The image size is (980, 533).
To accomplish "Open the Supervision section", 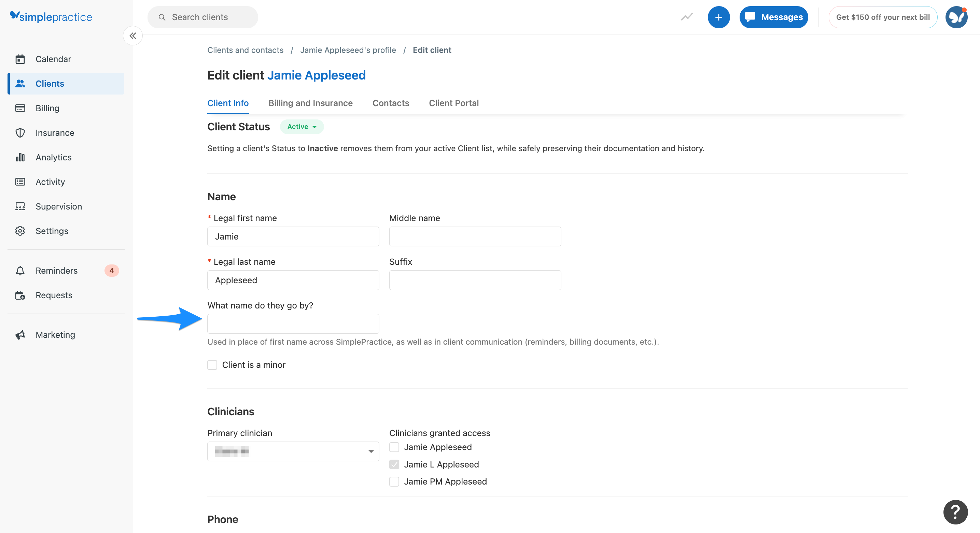I will click(x=59, y=206).
